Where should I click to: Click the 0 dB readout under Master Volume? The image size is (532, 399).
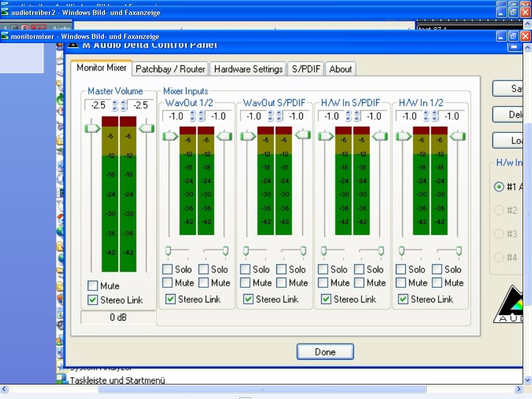pos(118,317)
